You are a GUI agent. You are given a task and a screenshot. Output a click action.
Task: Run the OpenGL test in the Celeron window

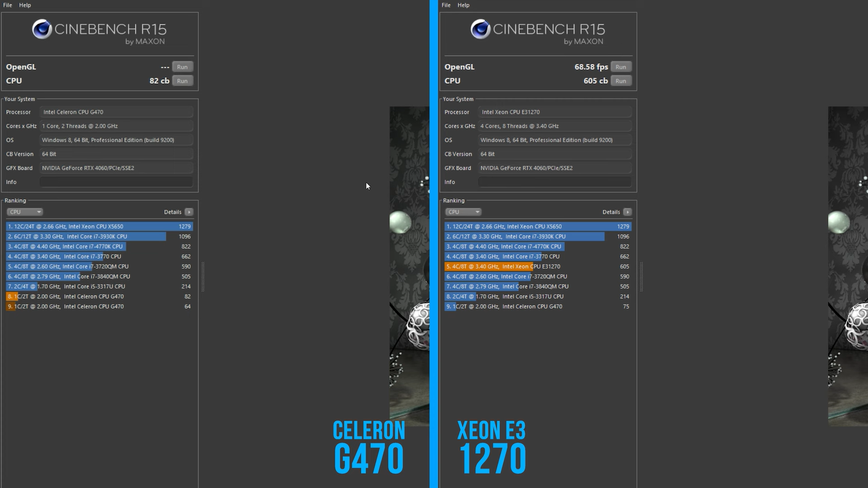point(182,67)
